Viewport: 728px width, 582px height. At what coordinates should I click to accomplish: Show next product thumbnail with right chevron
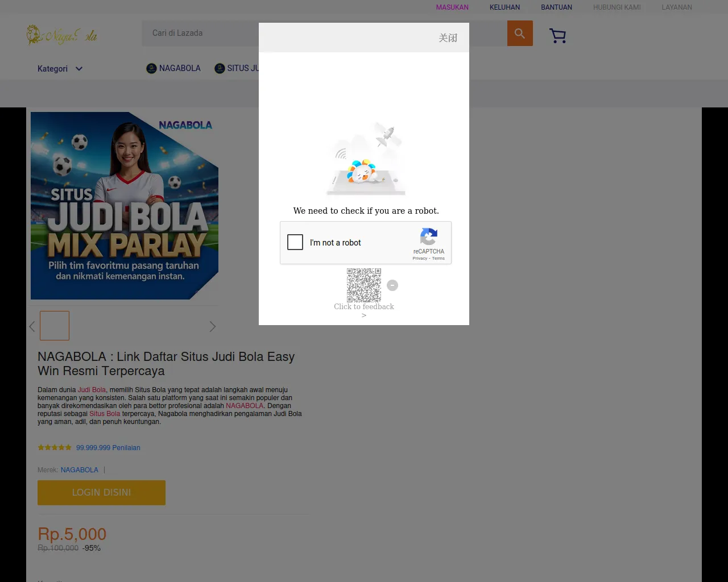(x=213, y=326)
